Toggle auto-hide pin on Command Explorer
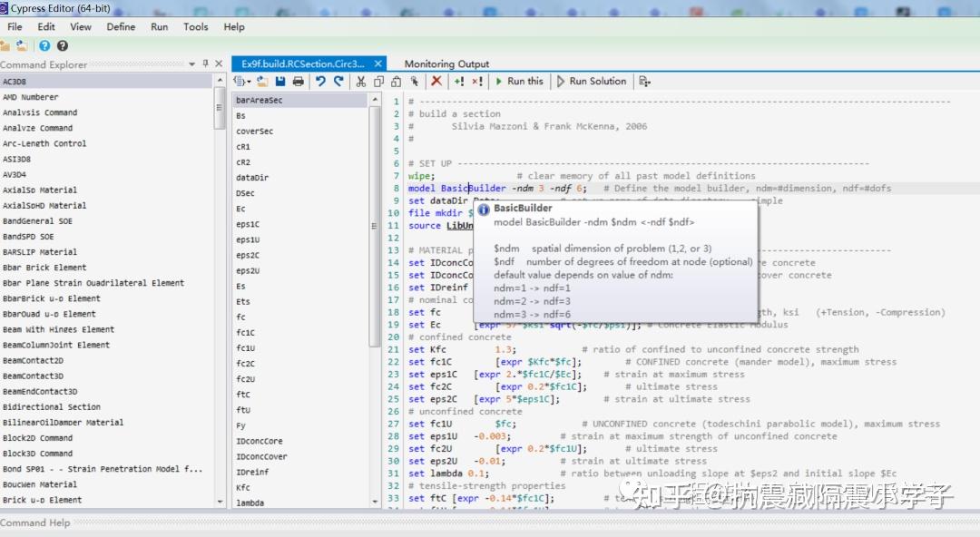980x537 pixels. coord(206,63)
